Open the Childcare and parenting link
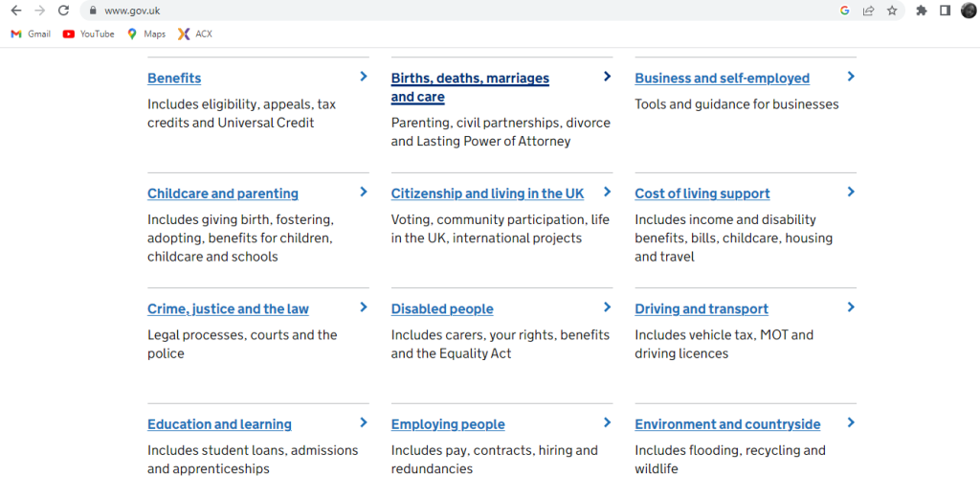 coord(222,193)
